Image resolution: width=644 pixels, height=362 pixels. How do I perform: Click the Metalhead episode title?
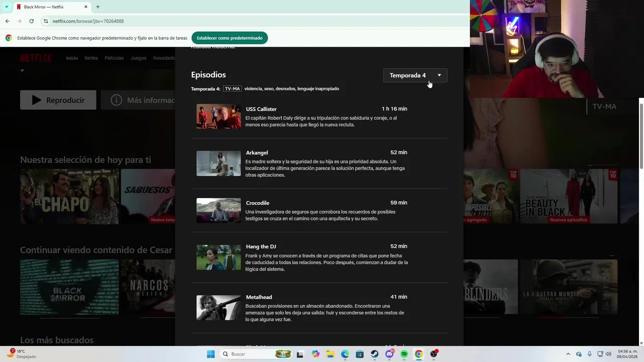coord(259,297)
